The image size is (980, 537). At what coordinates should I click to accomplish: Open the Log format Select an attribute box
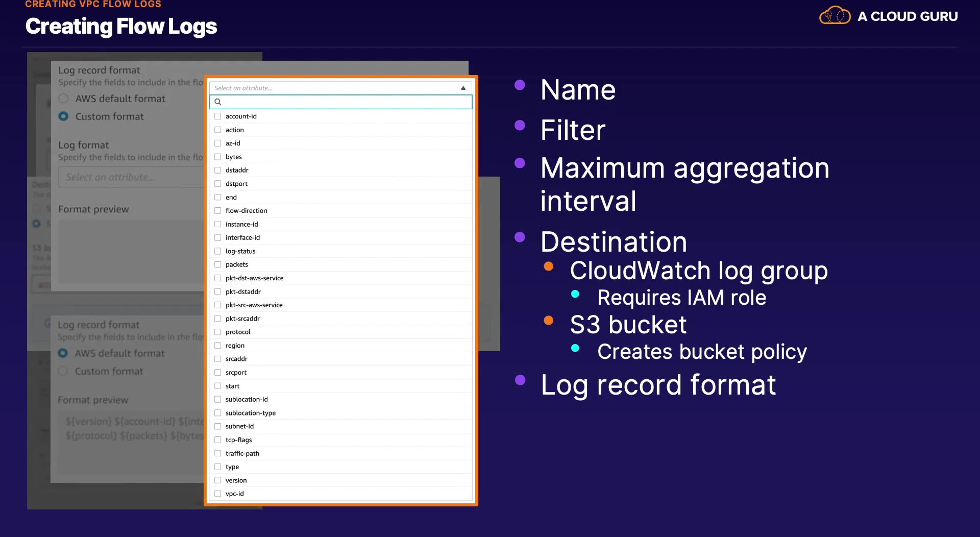tap(131, 178)
